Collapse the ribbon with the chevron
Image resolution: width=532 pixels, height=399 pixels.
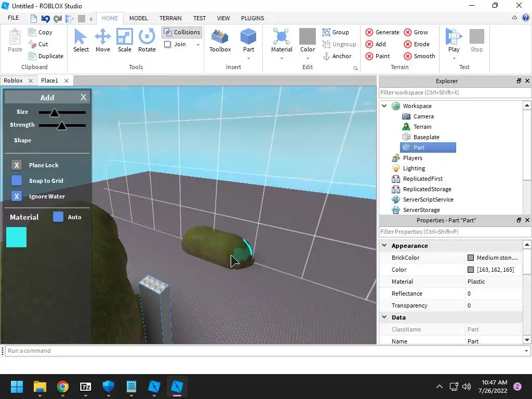tap(514, 18)
